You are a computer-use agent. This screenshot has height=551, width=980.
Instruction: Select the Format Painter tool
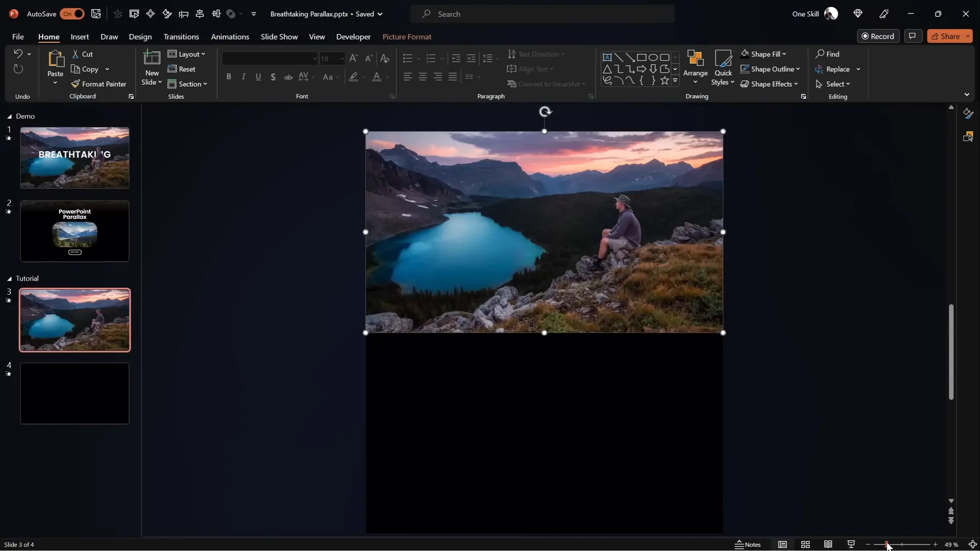tap(100, 84)
